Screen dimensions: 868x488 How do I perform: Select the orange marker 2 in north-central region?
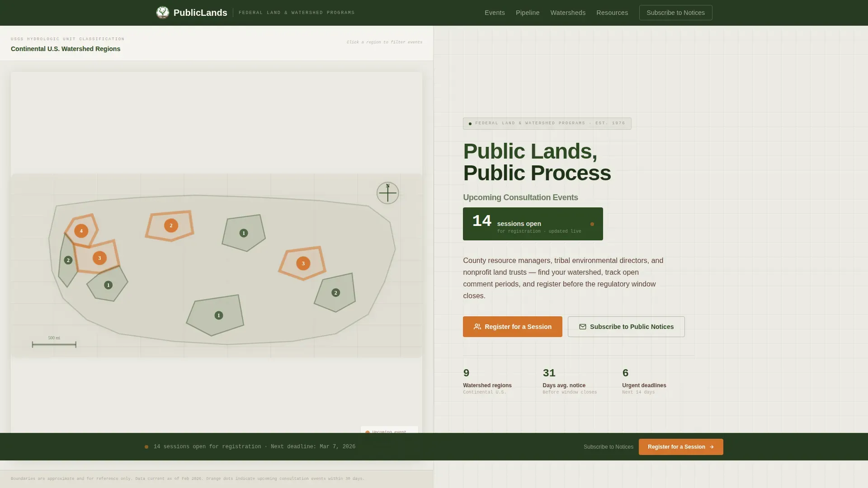[x=171, y=225]
